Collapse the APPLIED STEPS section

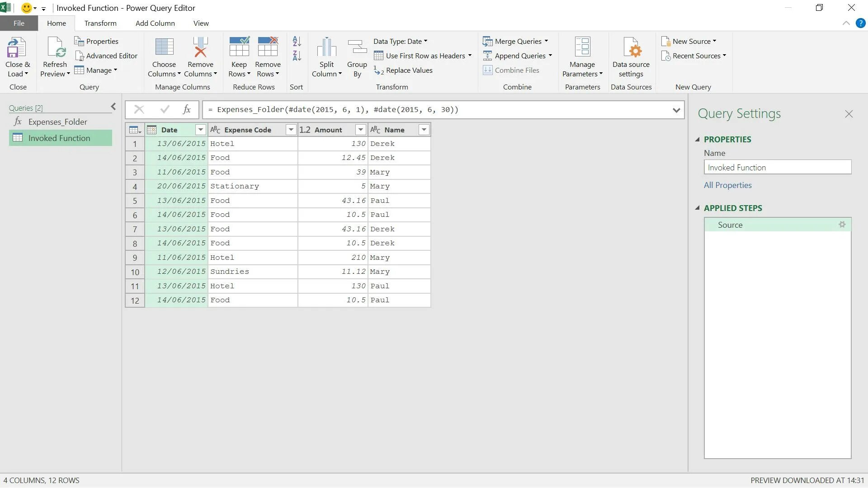pos(698,208)
